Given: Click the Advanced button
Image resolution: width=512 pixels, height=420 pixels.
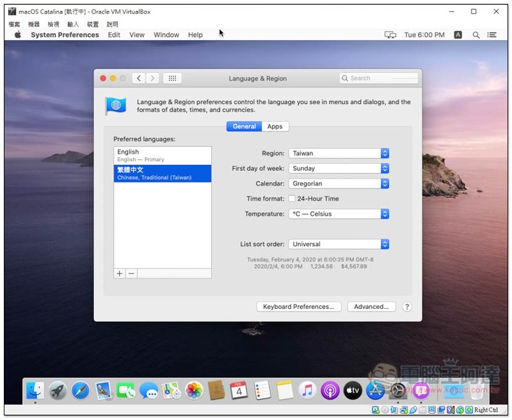Looking at the screenshot, I should [x=371, y=307].
